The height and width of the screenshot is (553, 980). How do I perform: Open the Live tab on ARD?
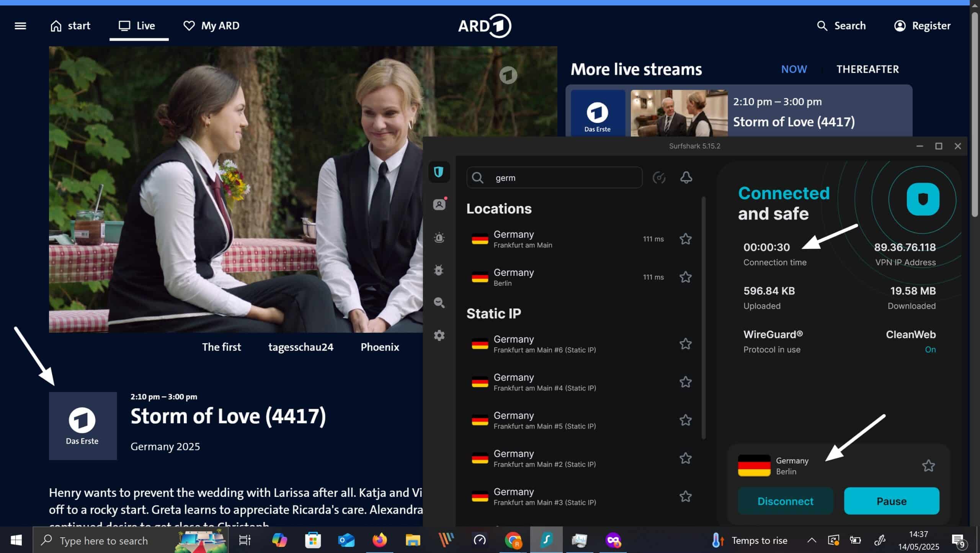tap(137, 26)
